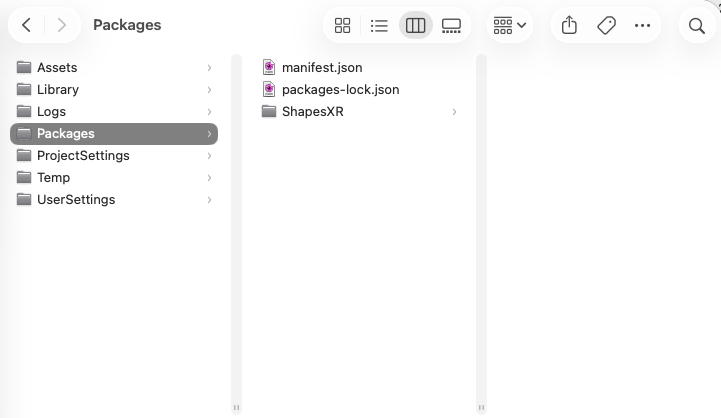Select the column view button

pos(415,26)
